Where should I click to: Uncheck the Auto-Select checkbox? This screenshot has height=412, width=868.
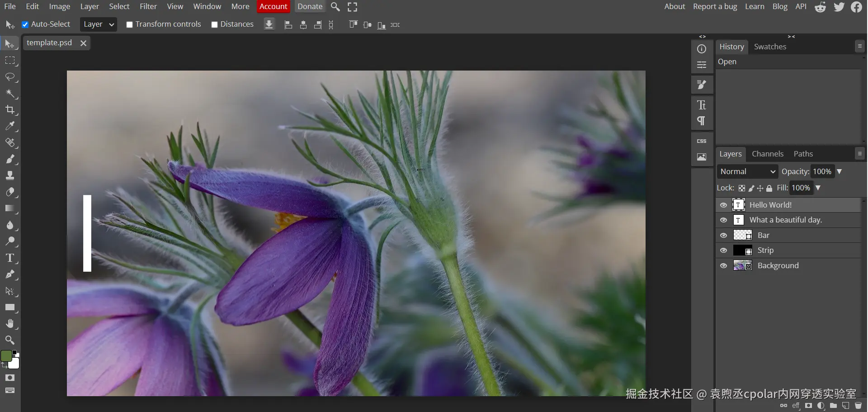pyautogui.click(x=25, y=24)
